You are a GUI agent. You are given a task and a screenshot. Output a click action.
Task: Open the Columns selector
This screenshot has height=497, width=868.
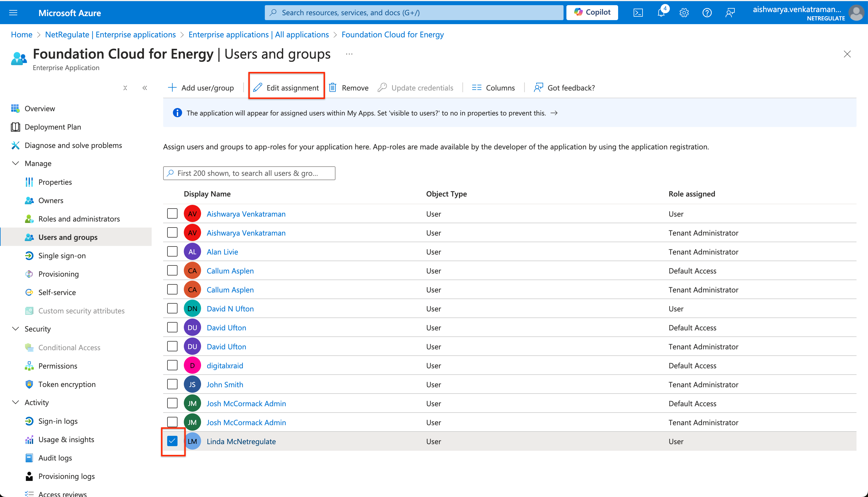(x=493, y=88)
